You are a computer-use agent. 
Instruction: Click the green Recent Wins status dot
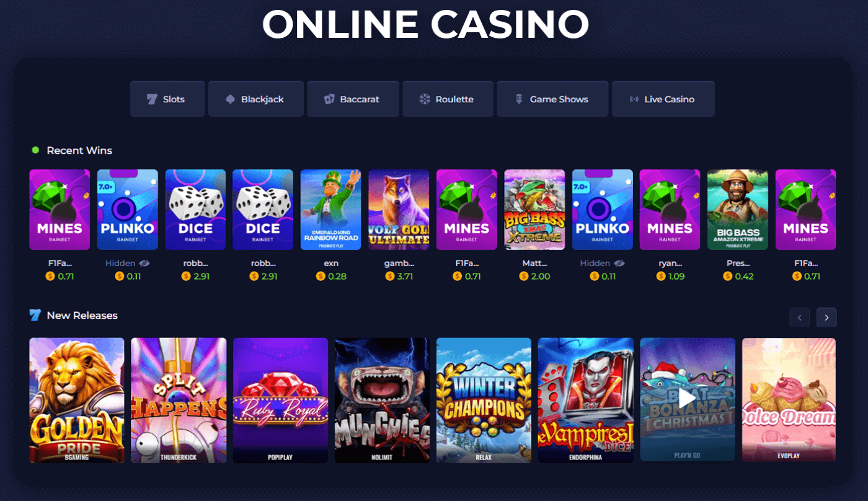tap(35, 150)
